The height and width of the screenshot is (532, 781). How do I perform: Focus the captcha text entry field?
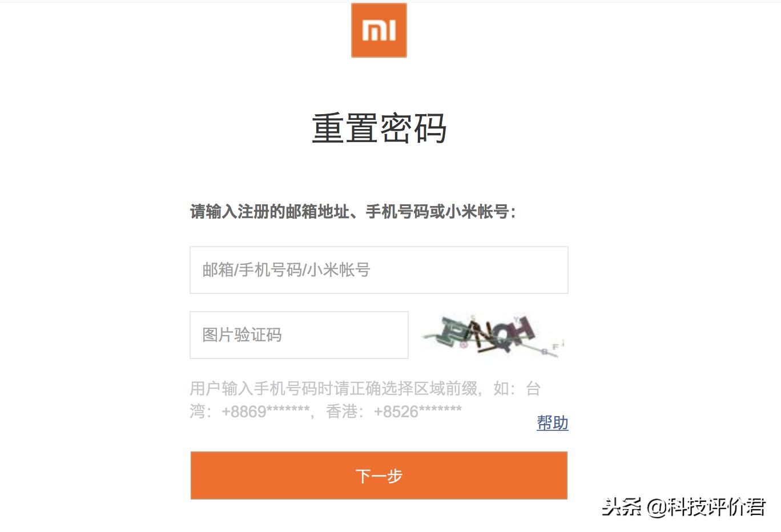pyautogui.click(x=299, y=335)
